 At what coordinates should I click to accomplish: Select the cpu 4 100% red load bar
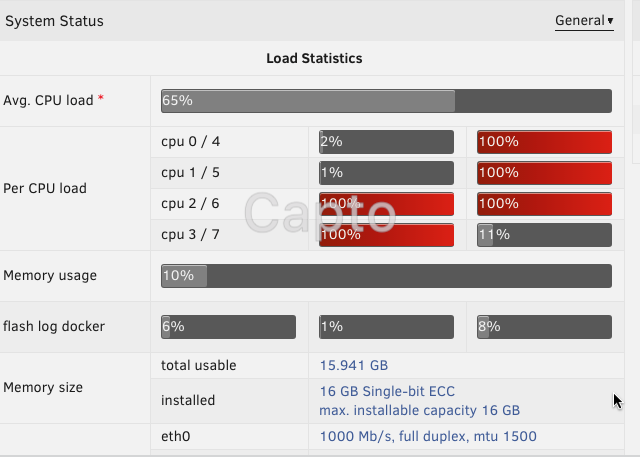click(544, 142)
